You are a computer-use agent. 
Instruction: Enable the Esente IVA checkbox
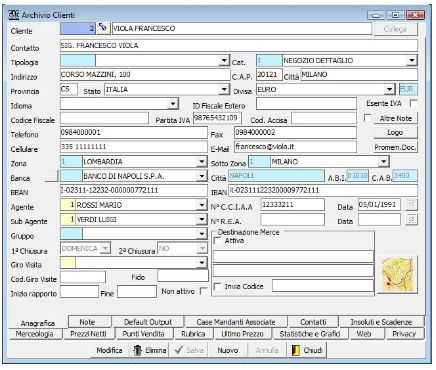pos(413,103)
